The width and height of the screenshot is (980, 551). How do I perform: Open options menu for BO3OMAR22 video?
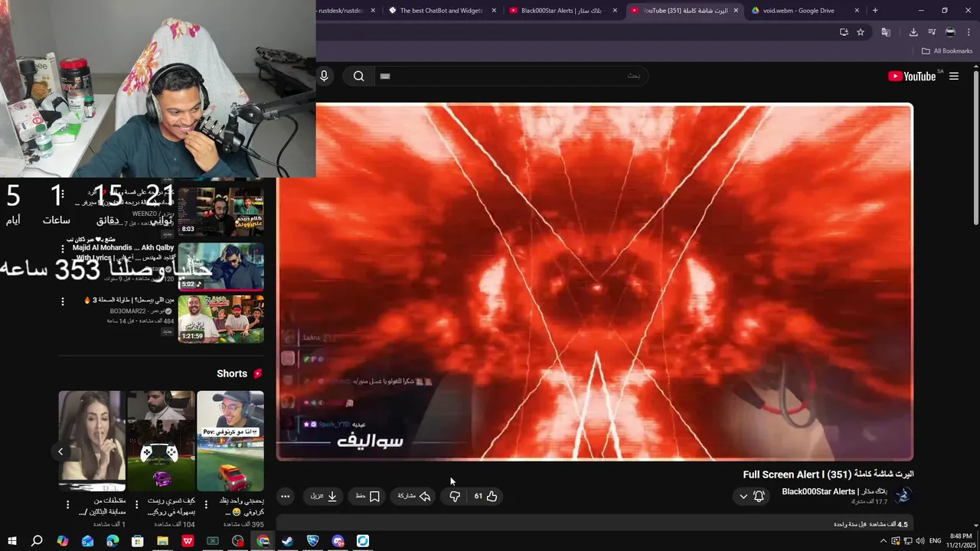(x=63, y=302)
